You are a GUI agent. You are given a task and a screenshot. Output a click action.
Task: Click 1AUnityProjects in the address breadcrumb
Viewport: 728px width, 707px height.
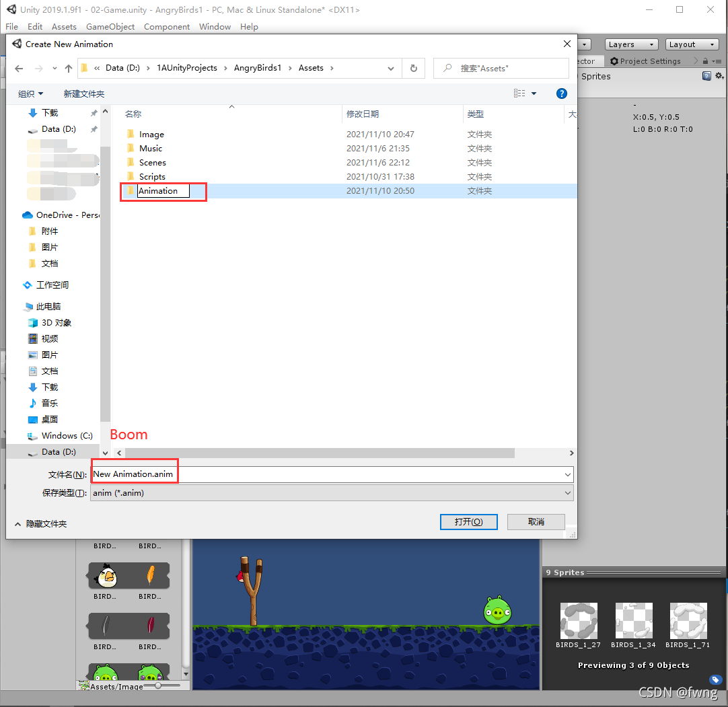tap(186, 68)
